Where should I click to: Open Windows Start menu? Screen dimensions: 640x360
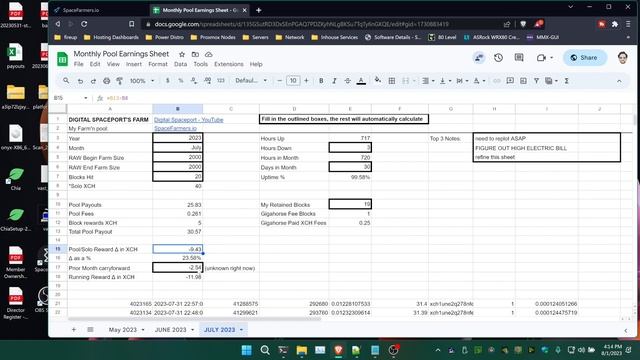pos(247,350)
